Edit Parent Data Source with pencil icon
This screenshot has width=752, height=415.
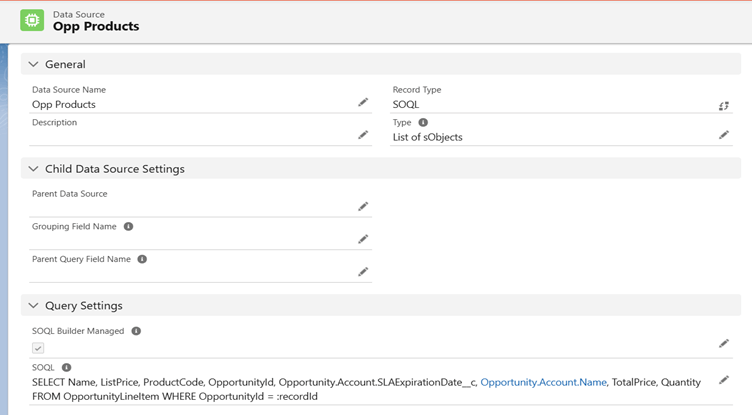tap(363, 206)
